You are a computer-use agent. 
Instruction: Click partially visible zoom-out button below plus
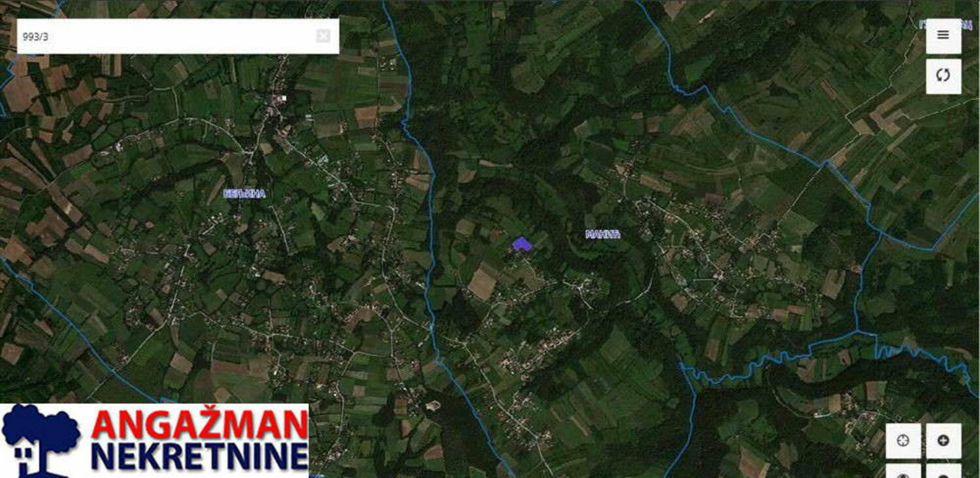coord(943,471)
